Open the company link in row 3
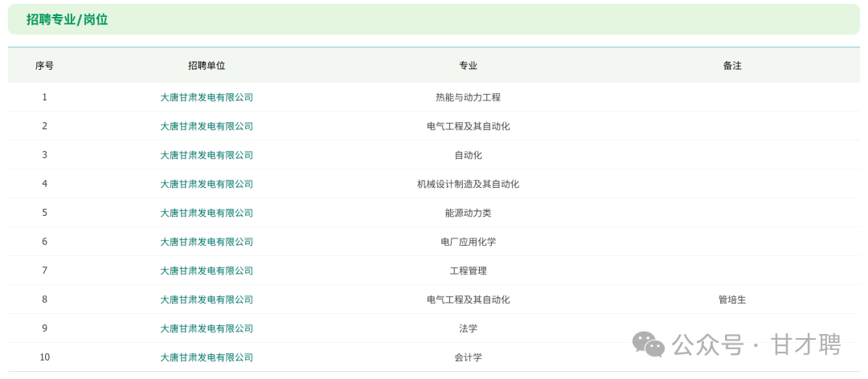 coord(207,155)
